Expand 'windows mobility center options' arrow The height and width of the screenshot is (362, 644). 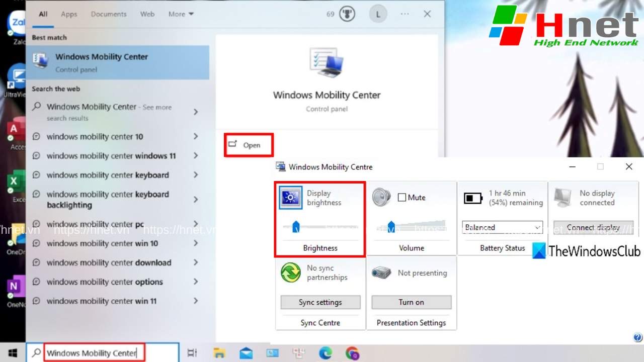(x=196, y=282)
